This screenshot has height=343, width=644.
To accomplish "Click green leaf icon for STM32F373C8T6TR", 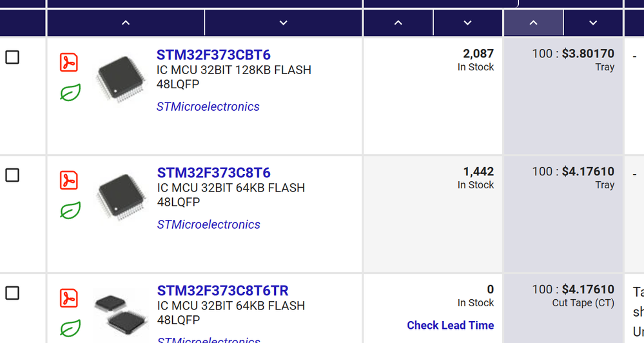I will coord(70,328).
